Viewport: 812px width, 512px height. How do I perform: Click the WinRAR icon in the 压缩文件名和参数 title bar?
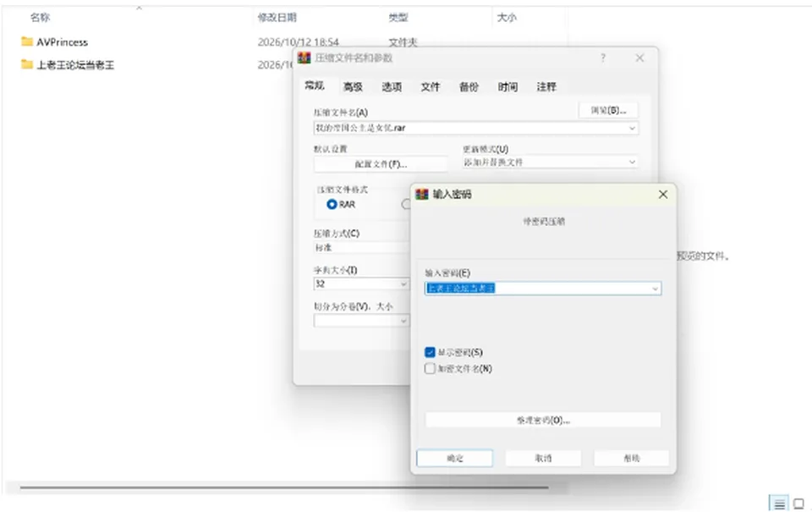304,58
